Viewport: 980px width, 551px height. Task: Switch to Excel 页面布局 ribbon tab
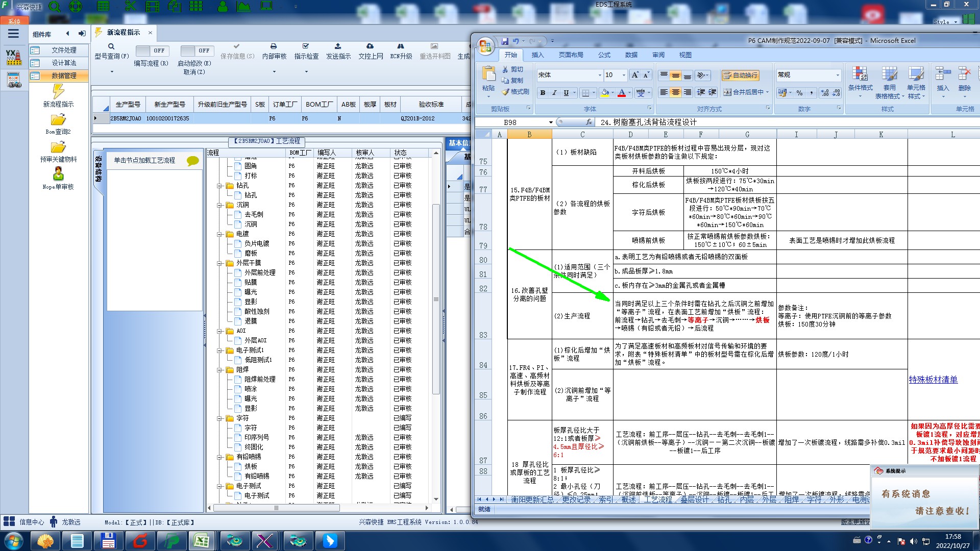click(x=571, y=55)
